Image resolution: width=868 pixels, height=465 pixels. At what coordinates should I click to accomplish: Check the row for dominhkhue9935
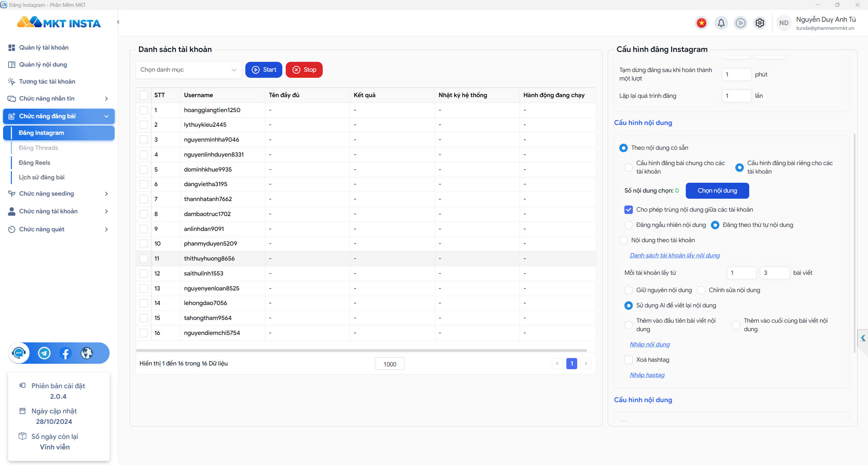[144, 169]
